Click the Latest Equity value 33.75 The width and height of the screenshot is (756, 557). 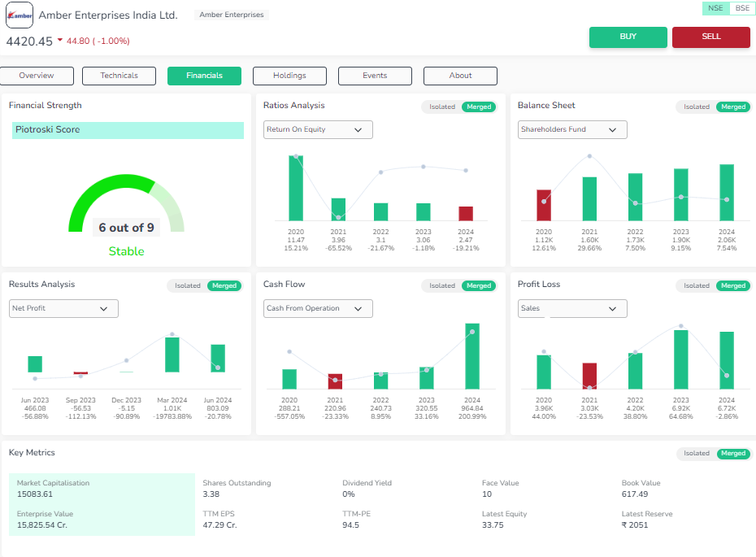[493, 525]
